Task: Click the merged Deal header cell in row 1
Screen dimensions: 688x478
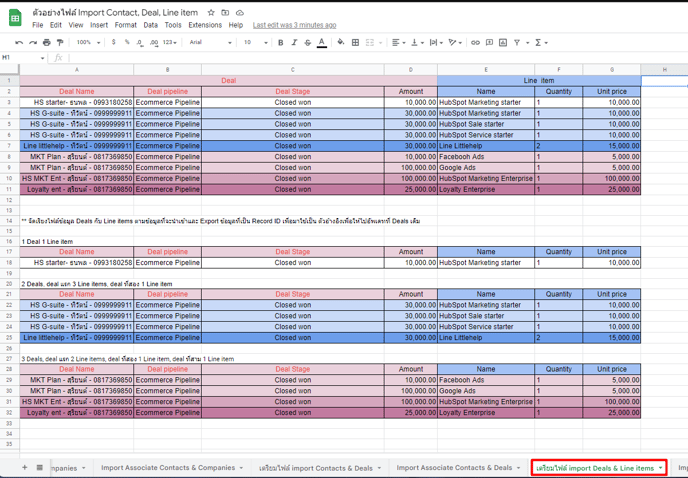Action: (228, 81)
